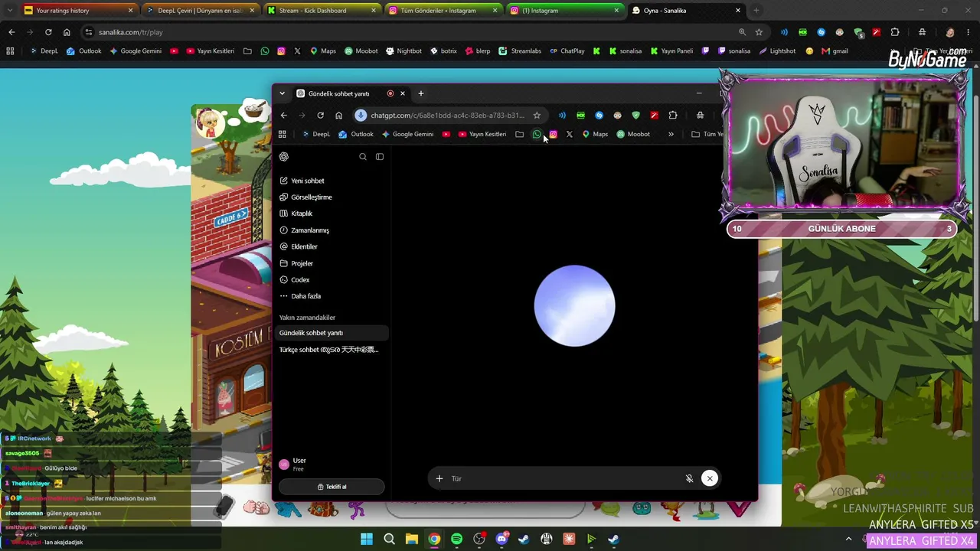Expand the Daha fazla sidebar menu
Image resolution: width=980 pixels, height=551 pixels.
(x=333, y=296)
